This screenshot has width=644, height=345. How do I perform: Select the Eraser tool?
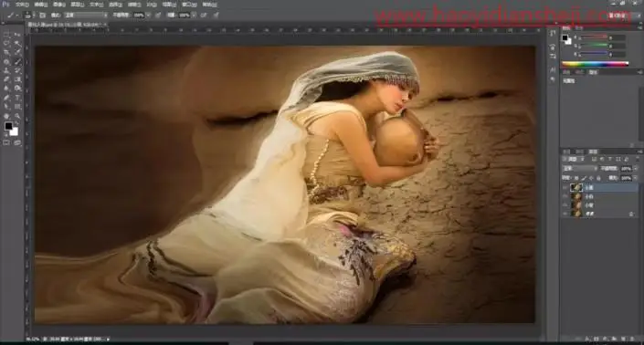click(6, 79)
